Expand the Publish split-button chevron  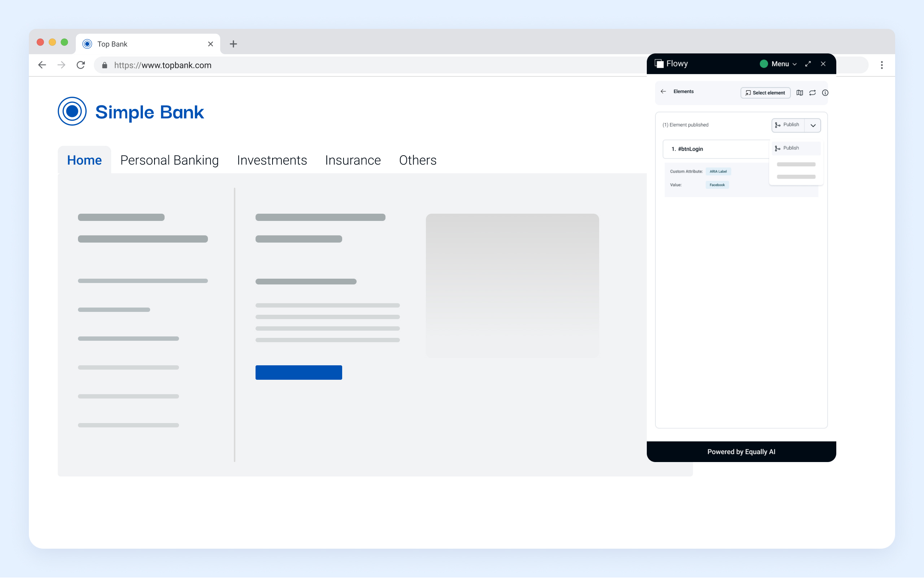point(812,125)
